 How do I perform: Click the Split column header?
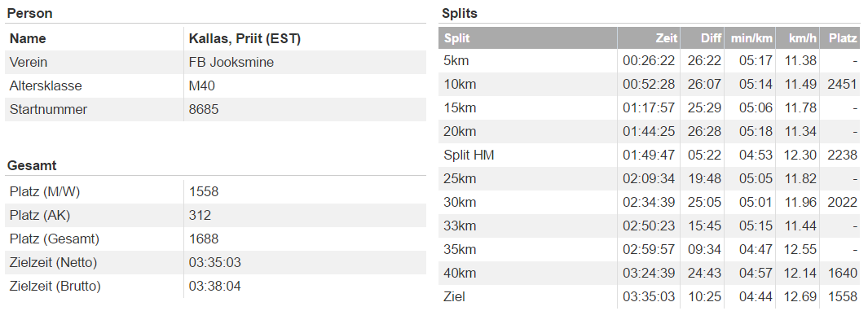(456, 39)
